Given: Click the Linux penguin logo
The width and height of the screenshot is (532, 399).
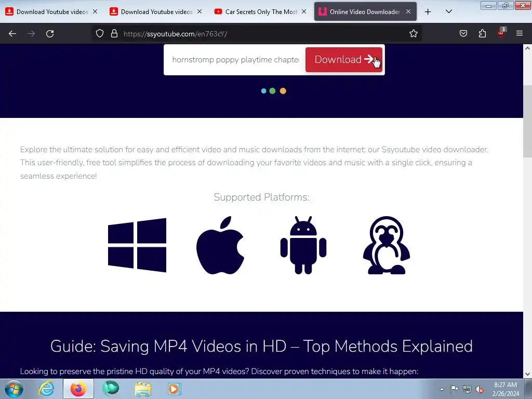Looking at the screenshot, I should 387,245.
